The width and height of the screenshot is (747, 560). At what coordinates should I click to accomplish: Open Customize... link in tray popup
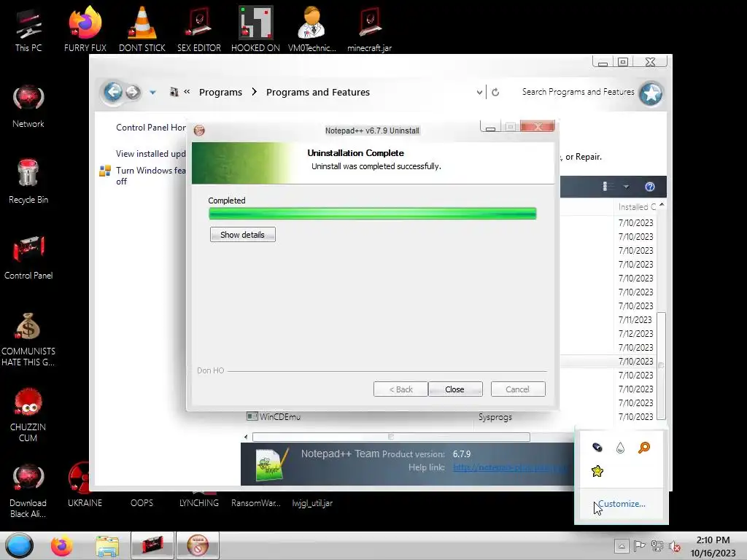(622, 504)
